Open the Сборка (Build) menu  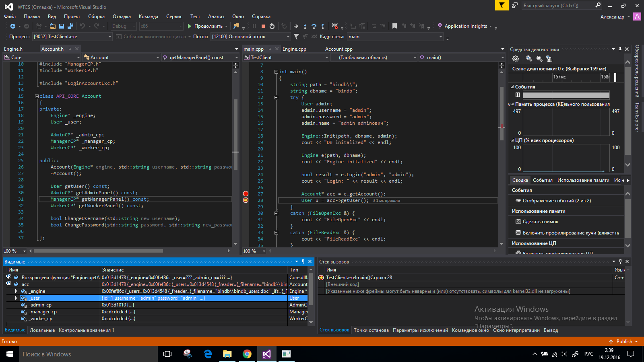(x=96, y=16)
